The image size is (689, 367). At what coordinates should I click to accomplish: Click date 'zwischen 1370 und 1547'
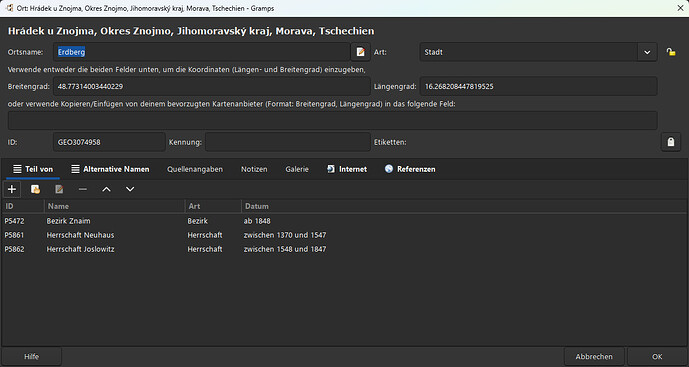point(285,235)
